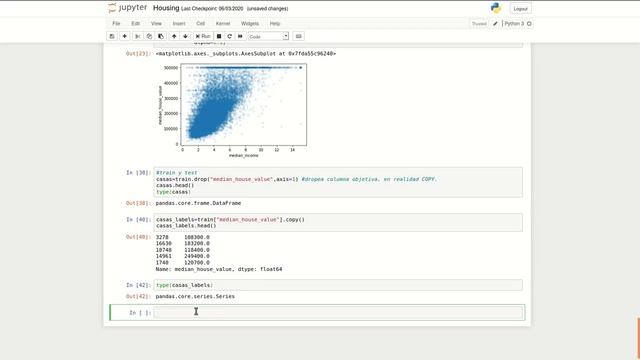Interrupt the kernel with stop icon
The width and height of the screenshot is (640, 360).
coord(219,36)
